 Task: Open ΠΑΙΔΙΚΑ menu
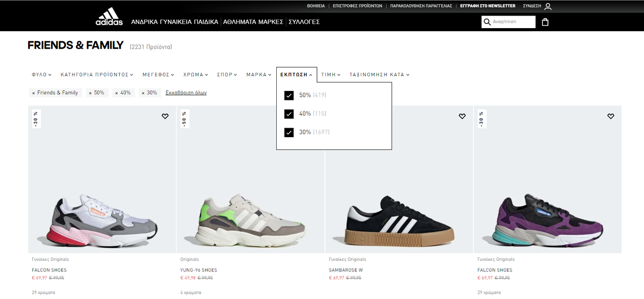pyautogui.click(x=205, y=22)
